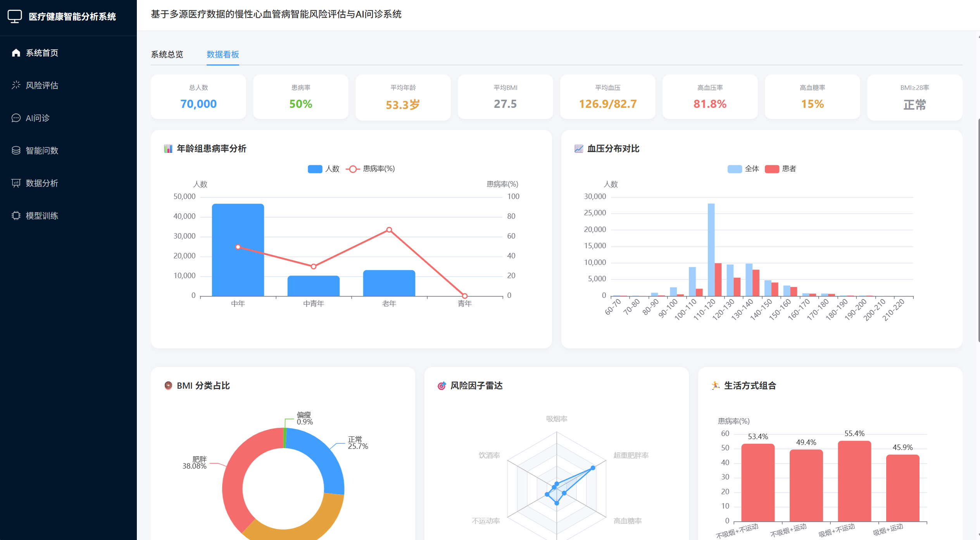This screenshot has height=540, width=980.
Task: Click the presentation board icon beside 数据分析
Action: [x=16, y=183]
